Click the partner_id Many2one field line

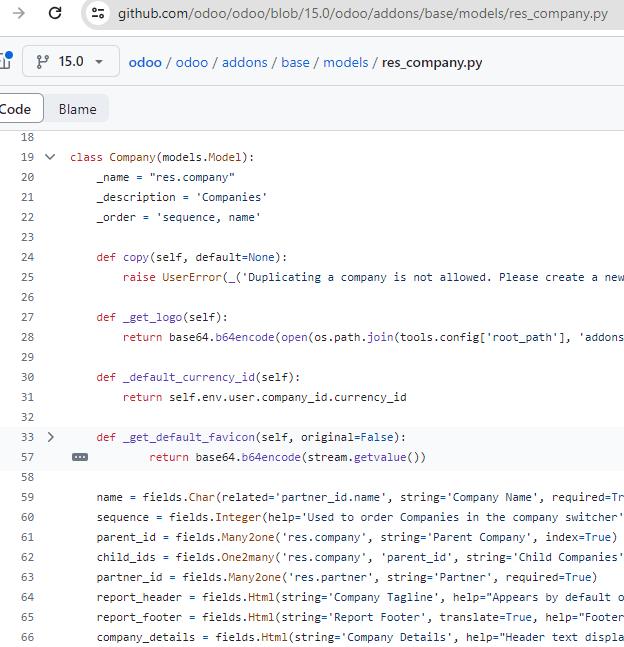click(347, 577)
